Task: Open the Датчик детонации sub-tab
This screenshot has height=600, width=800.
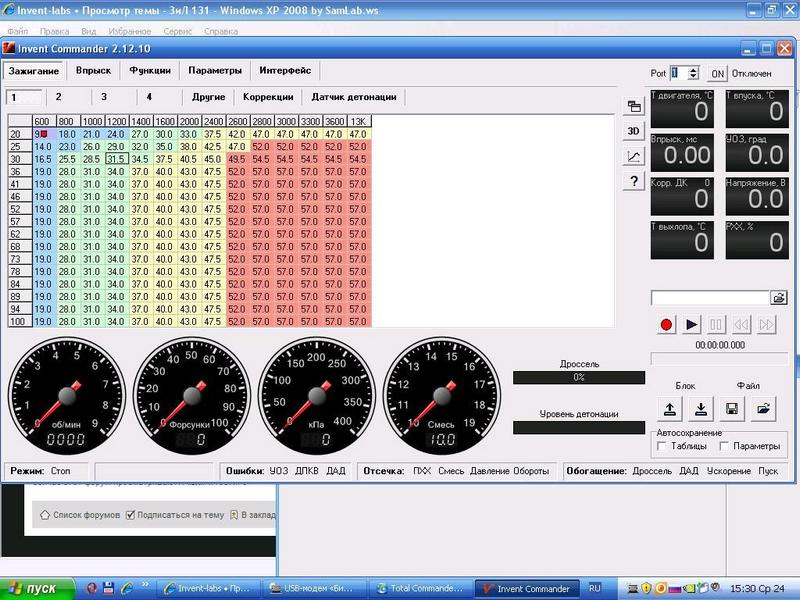Action: click(354, 97)
